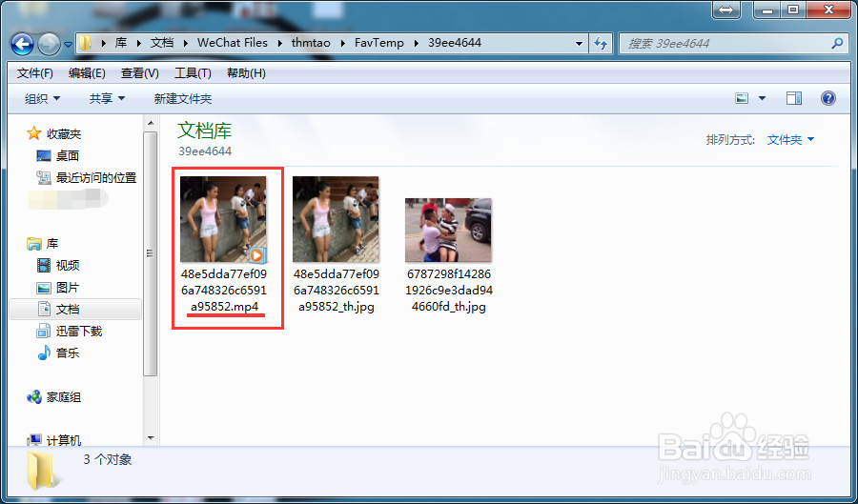Select 桌面 in the sidebar
Image resolution: width=858 pixels, height=504 pixels.
point(68,156)
